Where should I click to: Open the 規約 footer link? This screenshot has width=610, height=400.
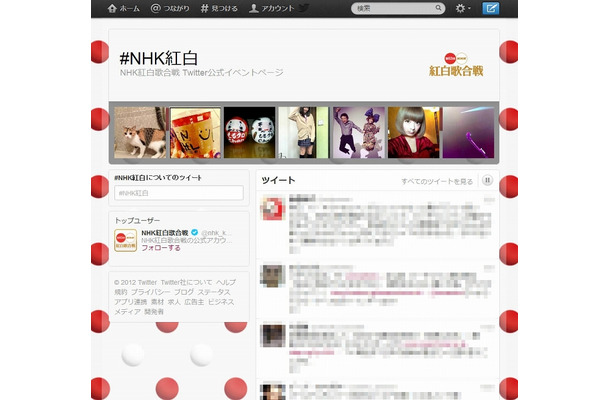(121, 292)
